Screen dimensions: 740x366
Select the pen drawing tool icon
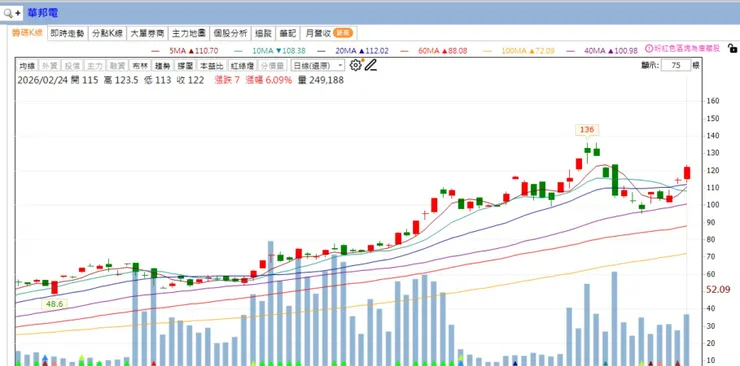click(370, 66)
